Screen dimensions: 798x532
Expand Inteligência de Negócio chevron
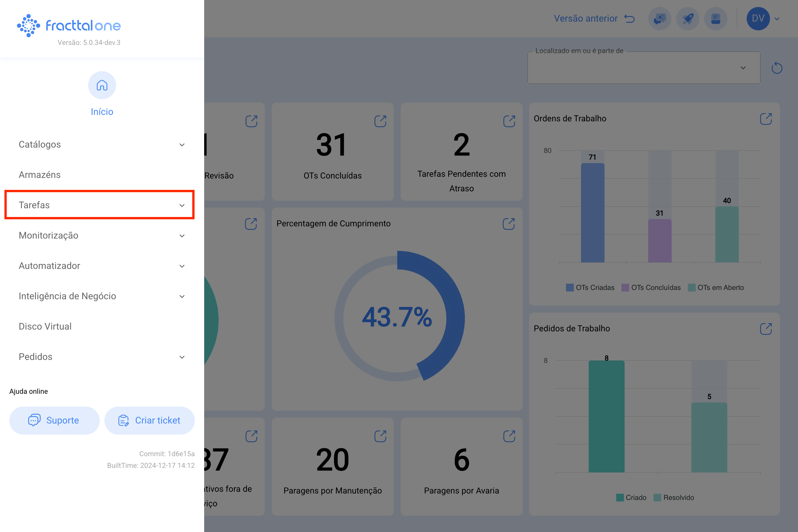click(182, 297)
